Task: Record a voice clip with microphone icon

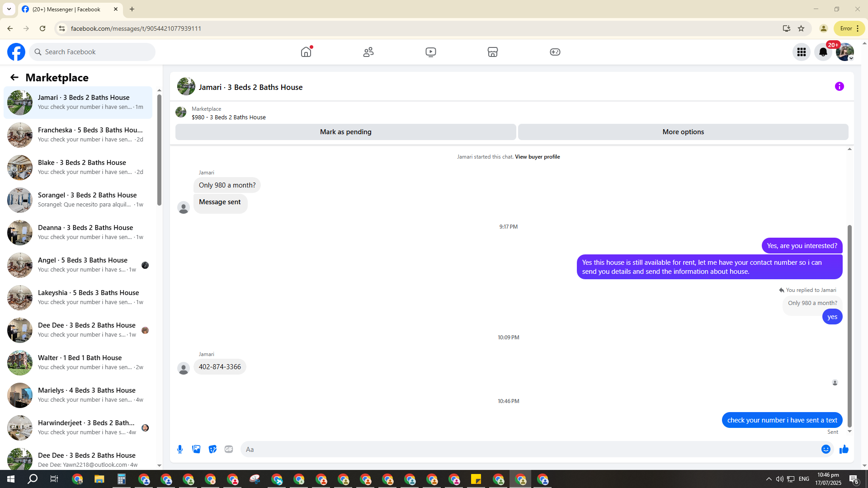Action: (x=180, y=449)
